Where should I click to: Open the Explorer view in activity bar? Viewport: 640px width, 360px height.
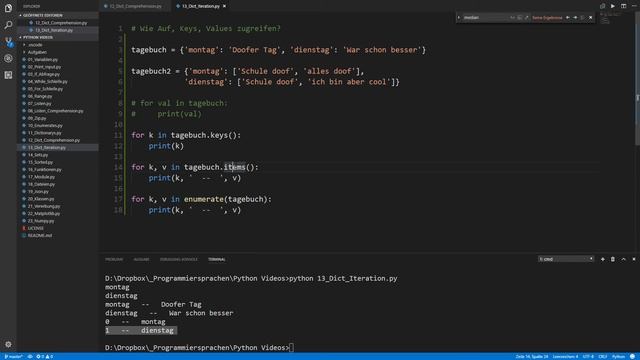8,8
